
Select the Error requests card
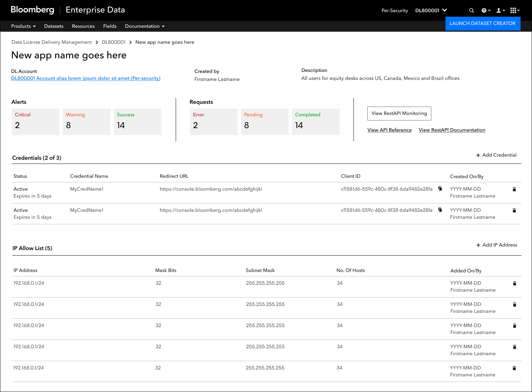tap(214, 122)
